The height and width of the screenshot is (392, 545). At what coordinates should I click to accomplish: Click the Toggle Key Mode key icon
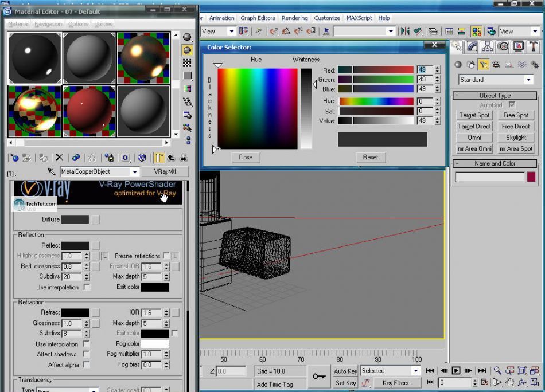click(x=319, y=377)
